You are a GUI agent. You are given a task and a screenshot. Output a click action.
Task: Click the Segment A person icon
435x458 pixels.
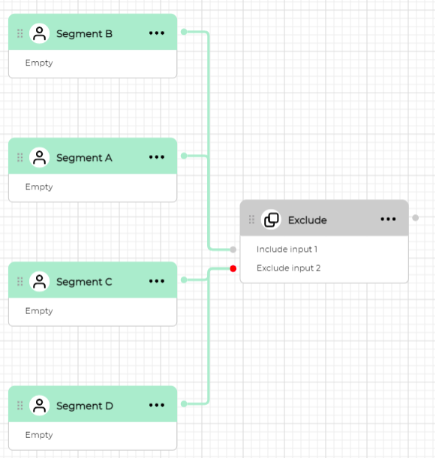click(x=39, y=157)
